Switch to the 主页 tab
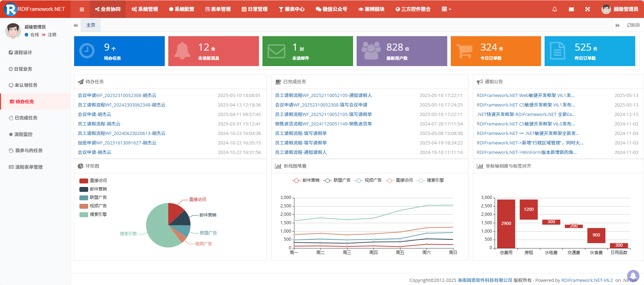Image resolution: width=644 pixels, height=285 pixels. click(x=91, y=25)
